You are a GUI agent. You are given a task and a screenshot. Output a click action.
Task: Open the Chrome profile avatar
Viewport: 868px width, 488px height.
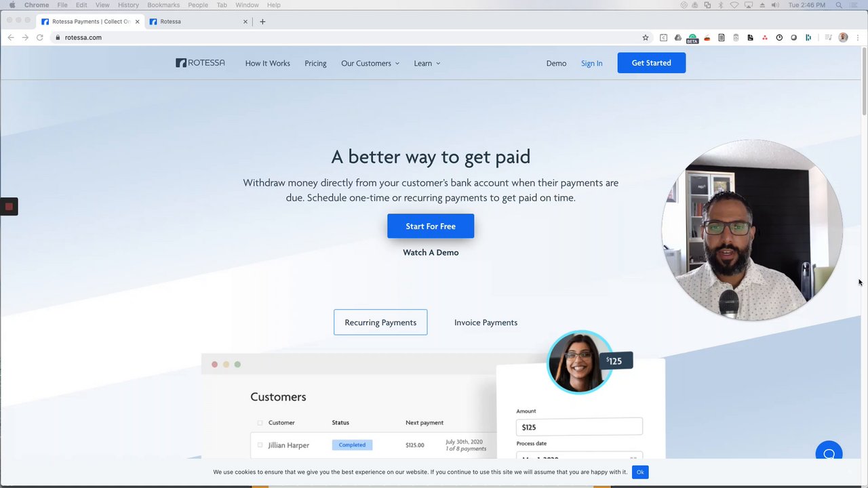[x=843, y=37]
